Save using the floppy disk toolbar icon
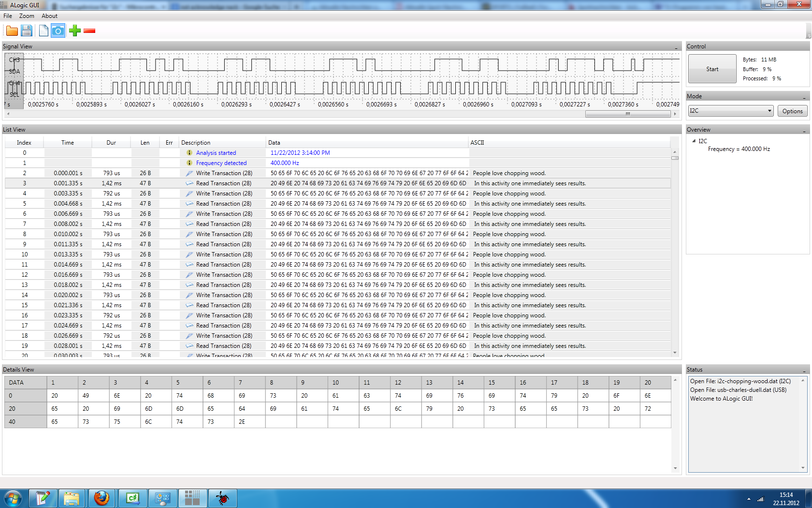The image size is (812, 508). point(27,31)
